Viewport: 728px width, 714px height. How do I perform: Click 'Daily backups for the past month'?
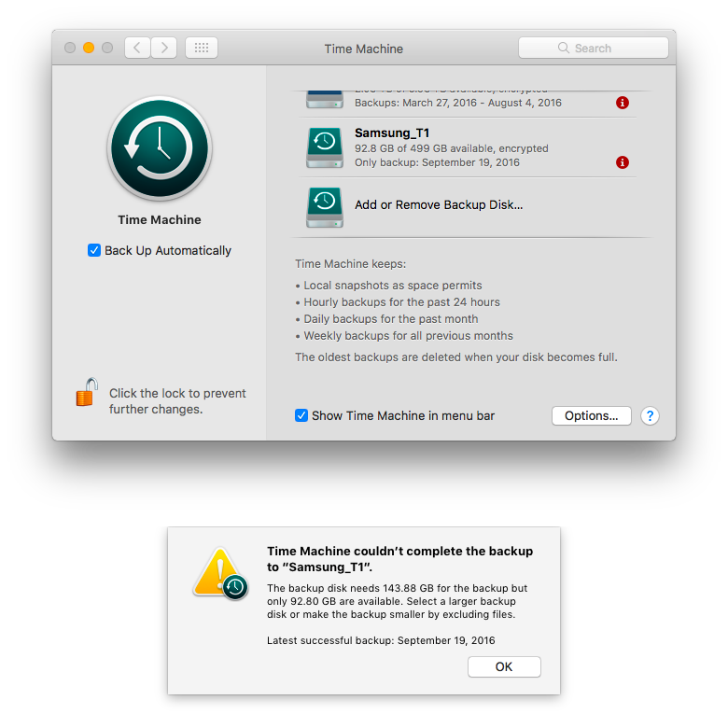click(x=390, y=319)
